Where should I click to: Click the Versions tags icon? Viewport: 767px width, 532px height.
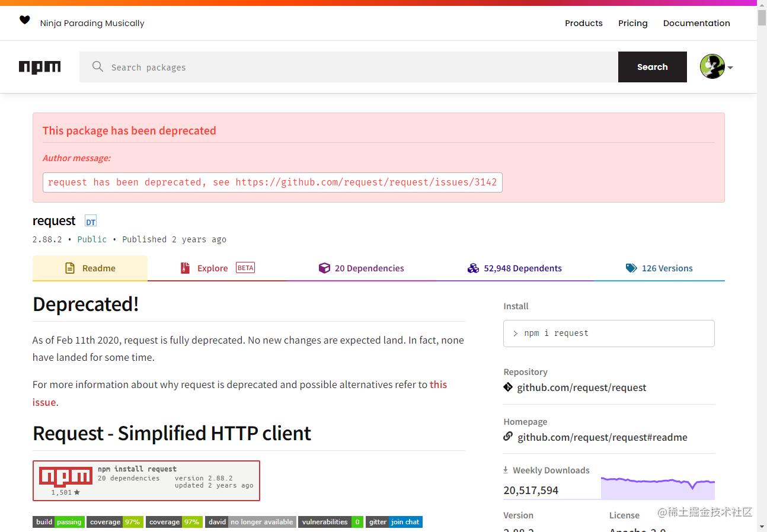(x=631, y=268)
